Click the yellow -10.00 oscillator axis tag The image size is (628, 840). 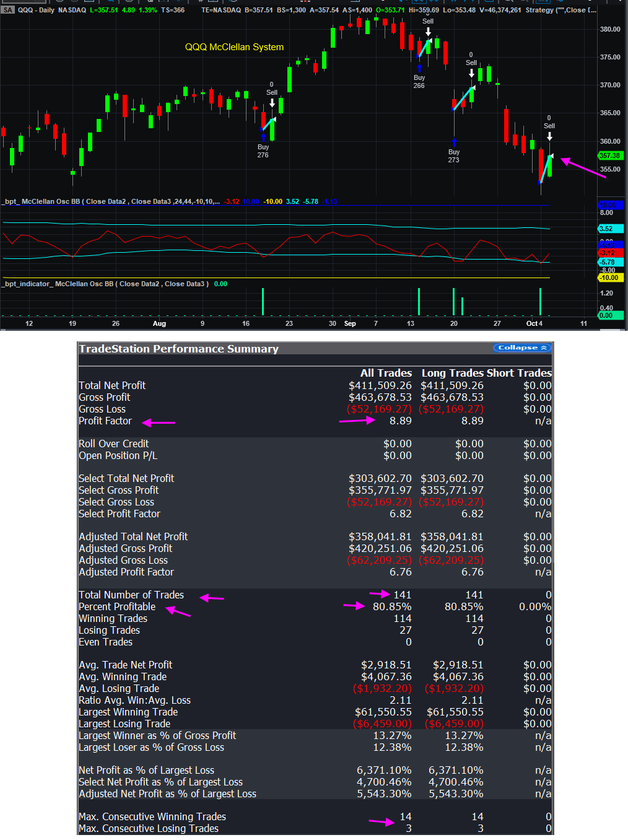[x=610, y=278]
